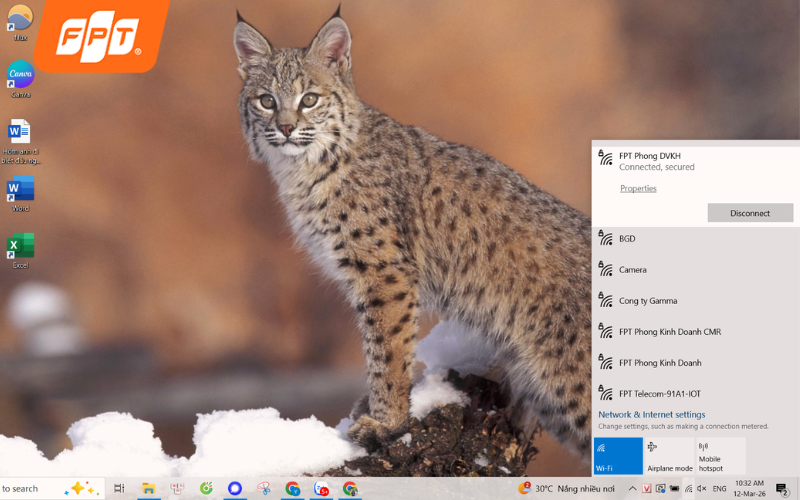The height and width of the screenshot is (500, 800).
Task: Open the notification center icon
Action: coord(782,489)
